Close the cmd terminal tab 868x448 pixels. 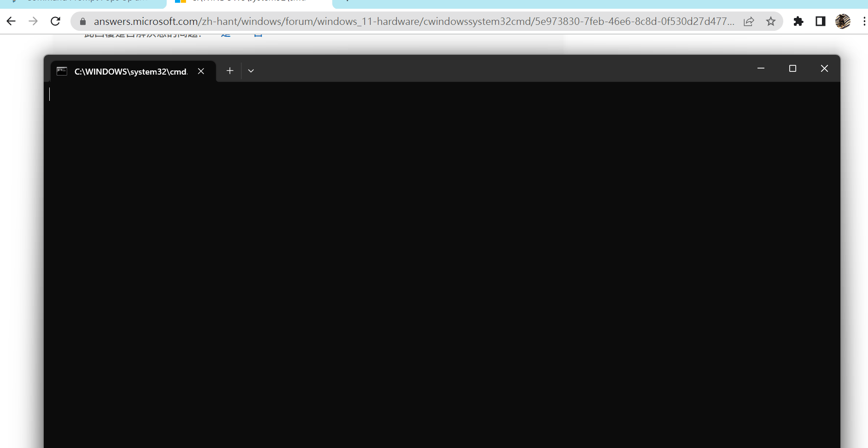pyautogui.click(x=201, y=71)
